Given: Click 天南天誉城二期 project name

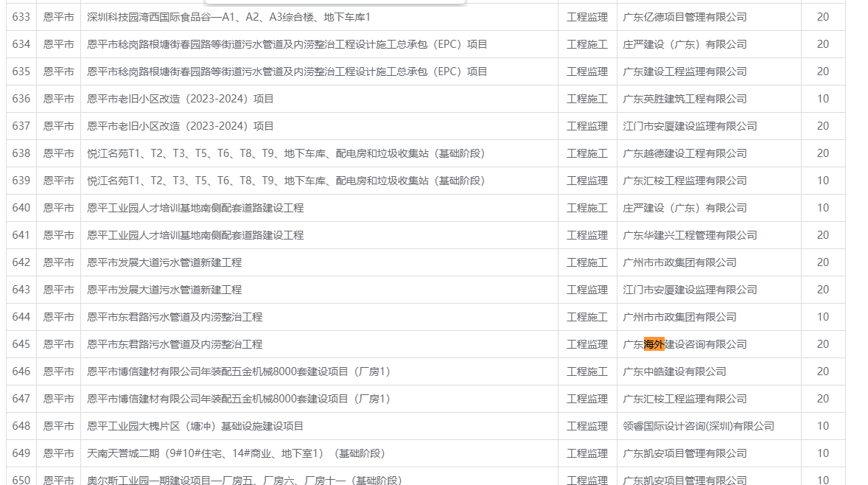Looking at the screenshot, I should 236,453.
